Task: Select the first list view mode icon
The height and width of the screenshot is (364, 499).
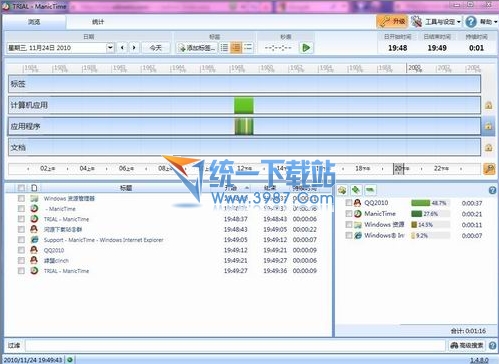Action: click(x=224, y=48)
